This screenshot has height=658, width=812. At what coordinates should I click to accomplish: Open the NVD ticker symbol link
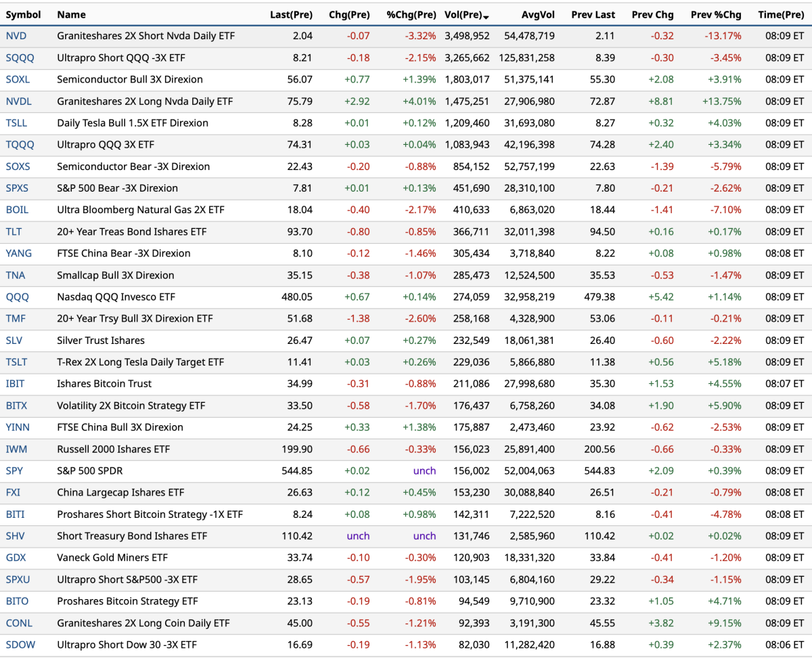(16, 36)
